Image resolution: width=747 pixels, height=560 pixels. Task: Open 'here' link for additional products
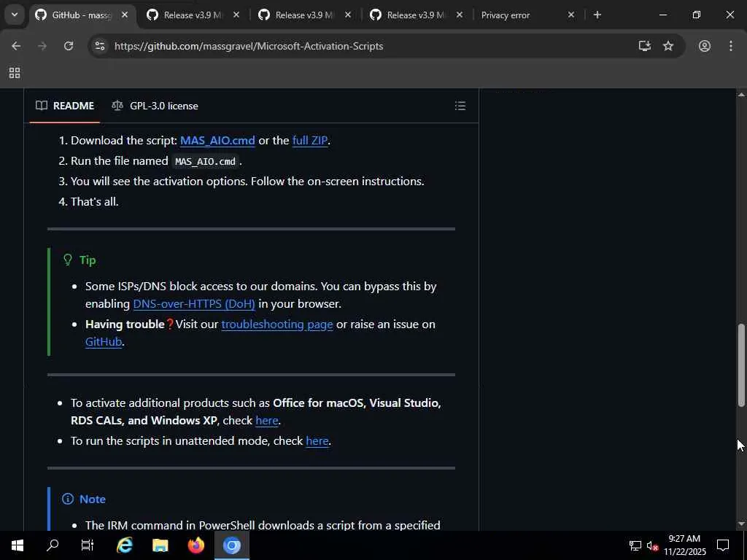click(267, 421)
